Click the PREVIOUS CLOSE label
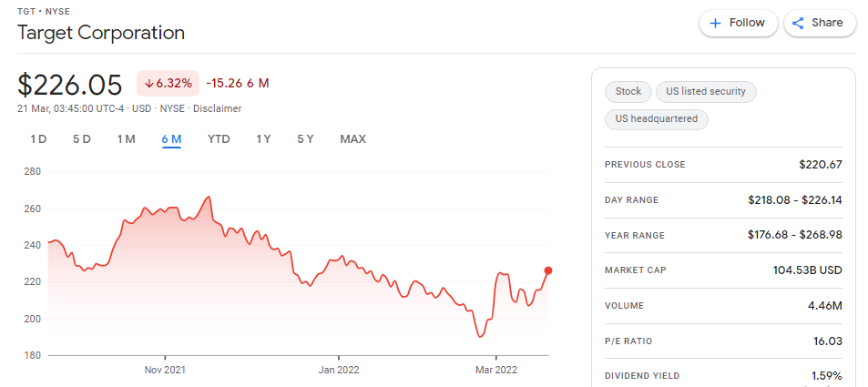This screenshot has width=868, height=387. (645, 165)
